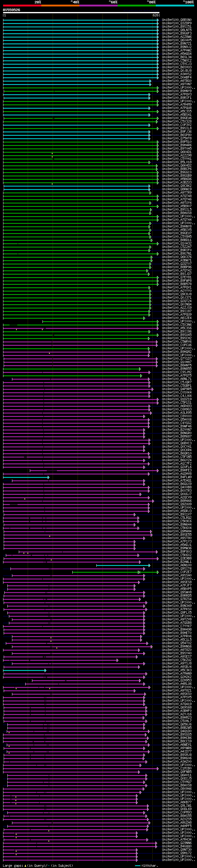The width and height of the screenshot is (197, 868).
Task: Click hit label UniRef100_B8B578
Action: click(177, 284)
